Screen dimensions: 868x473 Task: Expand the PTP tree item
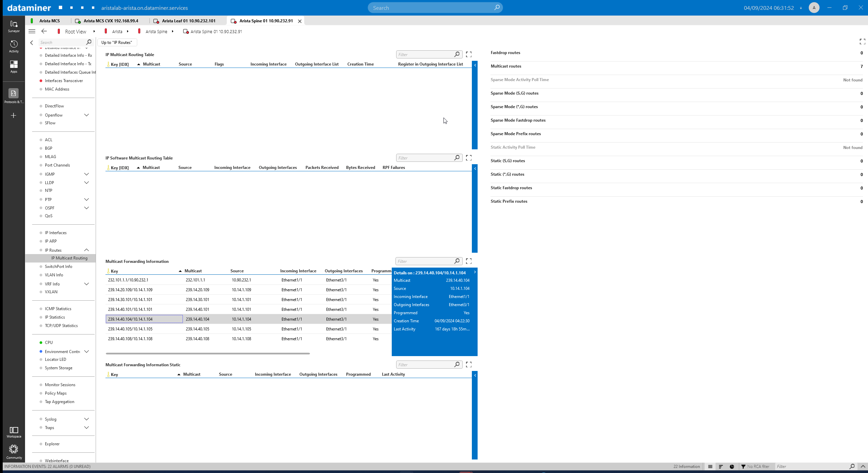pos(87,200)
